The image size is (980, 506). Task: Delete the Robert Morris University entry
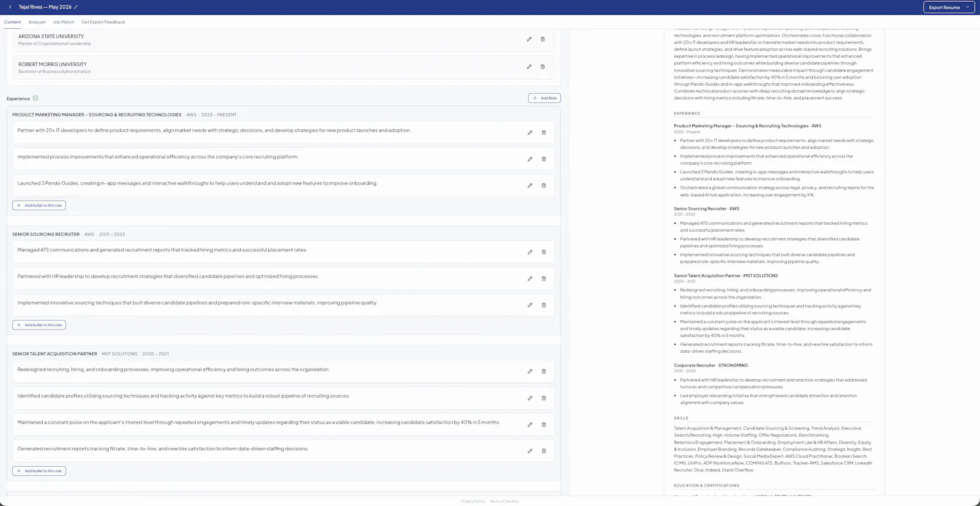543,67
